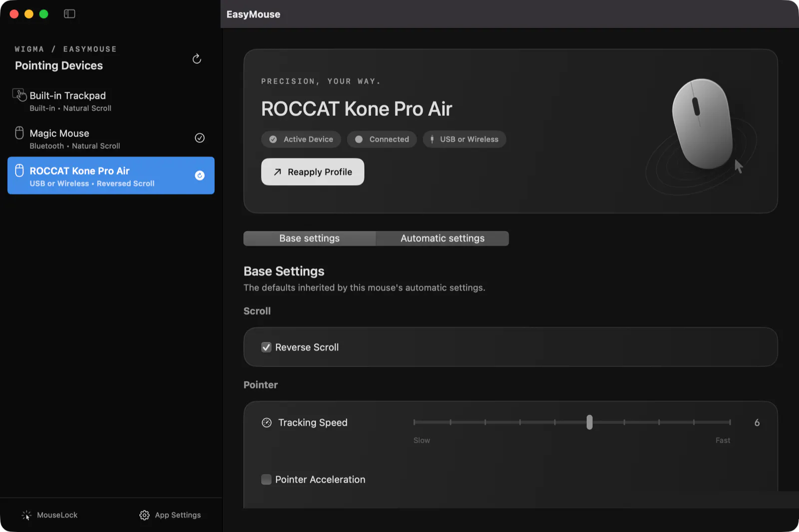
Task: Click the ROCCAT Kone Pro Air mouse icon
Action: tap(19, 171)
